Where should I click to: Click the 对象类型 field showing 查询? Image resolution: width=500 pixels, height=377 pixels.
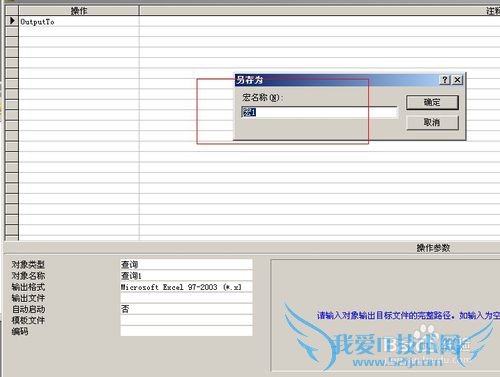point(186,265)
